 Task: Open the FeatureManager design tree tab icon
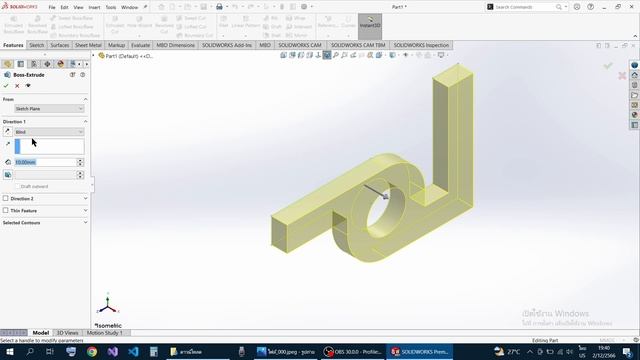(7, 64)
